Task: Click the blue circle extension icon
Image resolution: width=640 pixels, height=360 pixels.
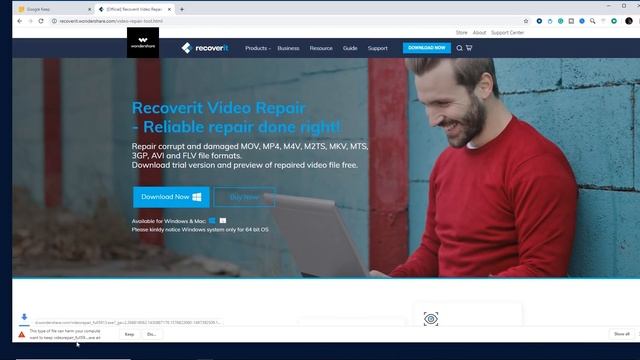Action: pyautogui.click(x=582, y=21)
